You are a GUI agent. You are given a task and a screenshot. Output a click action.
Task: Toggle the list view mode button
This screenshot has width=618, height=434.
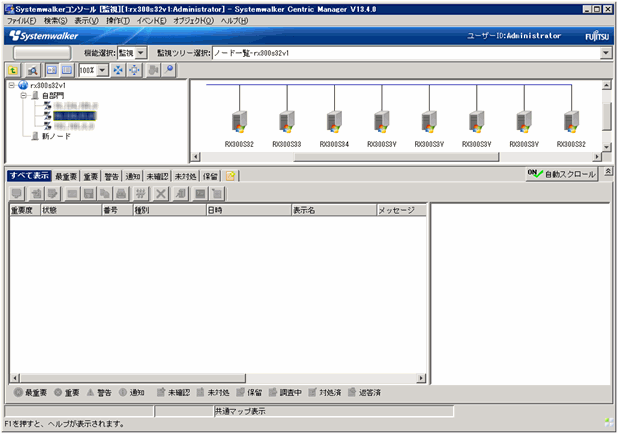(x=66, y=71)
